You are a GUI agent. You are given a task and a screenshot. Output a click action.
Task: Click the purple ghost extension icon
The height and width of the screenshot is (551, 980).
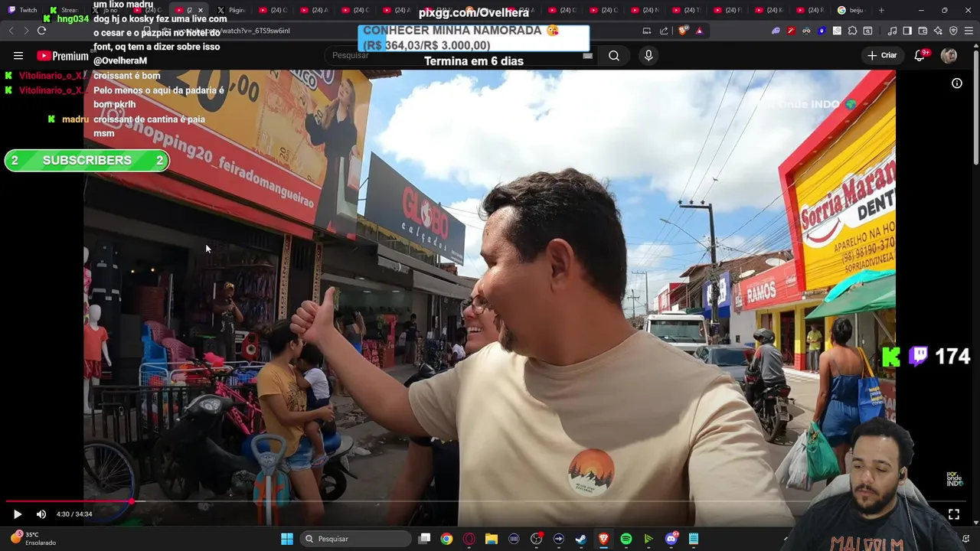[776, 31]
